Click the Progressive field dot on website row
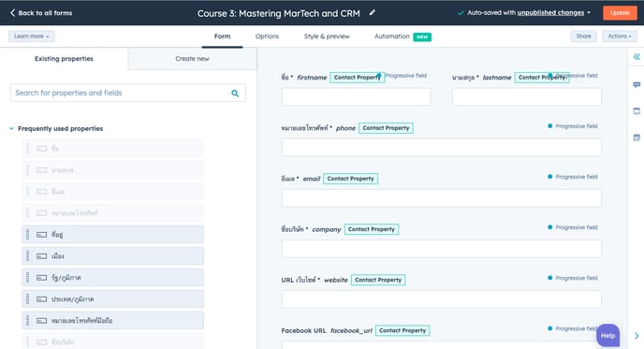 550,278
